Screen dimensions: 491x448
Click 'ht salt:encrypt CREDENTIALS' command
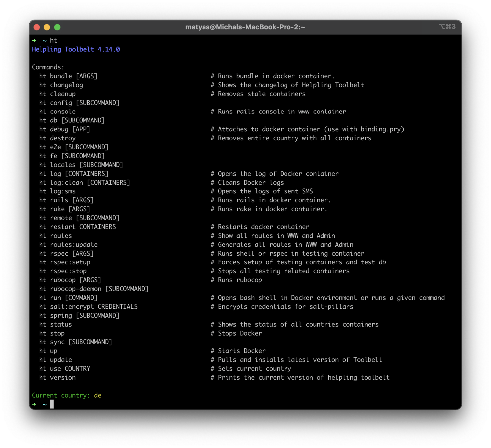coord(88,307)
